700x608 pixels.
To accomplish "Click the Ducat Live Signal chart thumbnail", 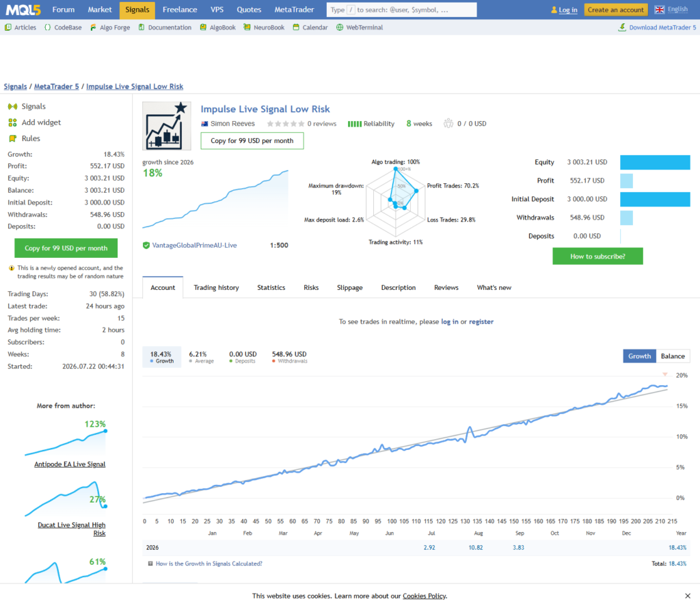I will coord(66,499).
